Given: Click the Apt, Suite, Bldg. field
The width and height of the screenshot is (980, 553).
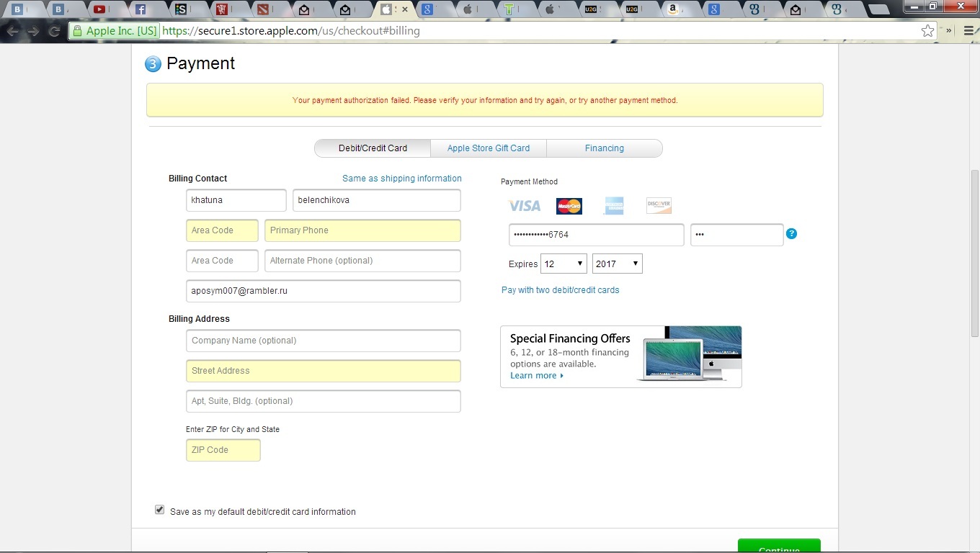Looking at the screenshot, I should (x=324, y=401).
